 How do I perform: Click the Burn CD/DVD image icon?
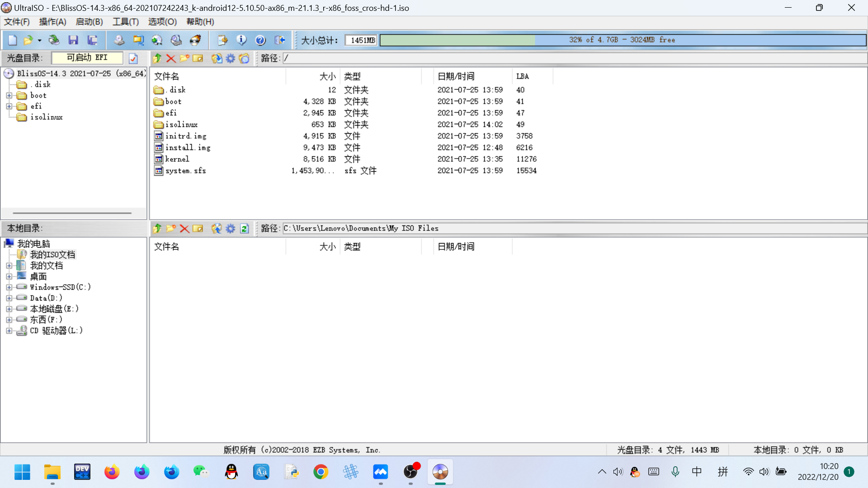coord(195,40)
